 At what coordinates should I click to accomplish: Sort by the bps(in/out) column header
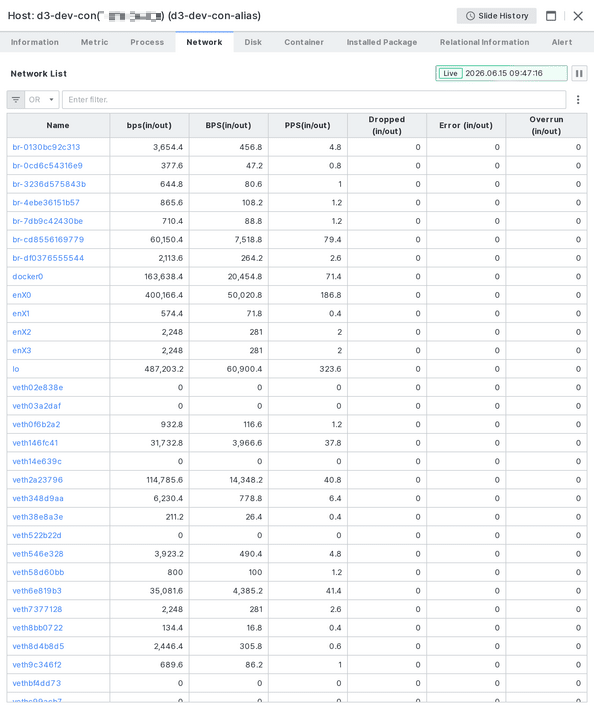(149, 126)
